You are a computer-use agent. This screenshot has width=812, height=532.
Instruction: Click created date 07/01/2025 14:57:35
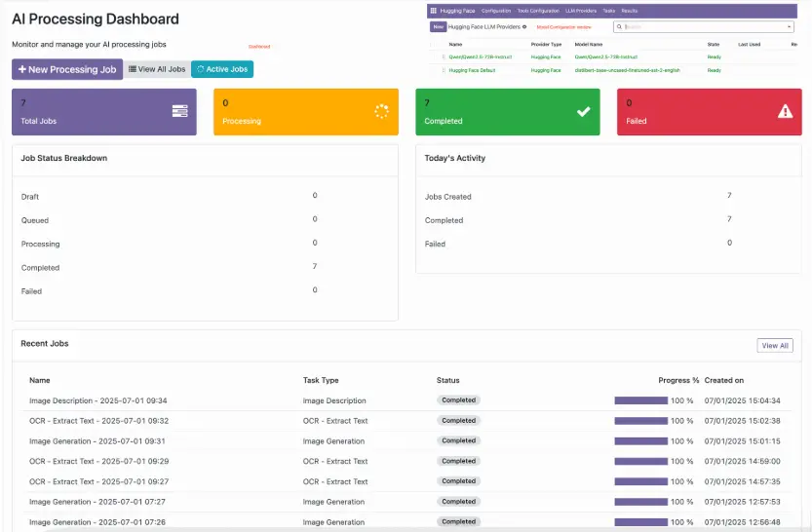pyautogui.click(x=742, y=481)
